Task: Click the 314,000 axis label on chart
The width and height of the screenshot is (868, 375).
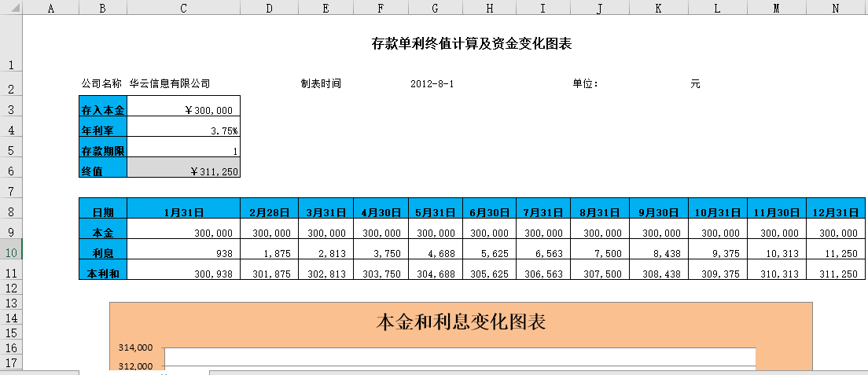Action: click(134, 347)
